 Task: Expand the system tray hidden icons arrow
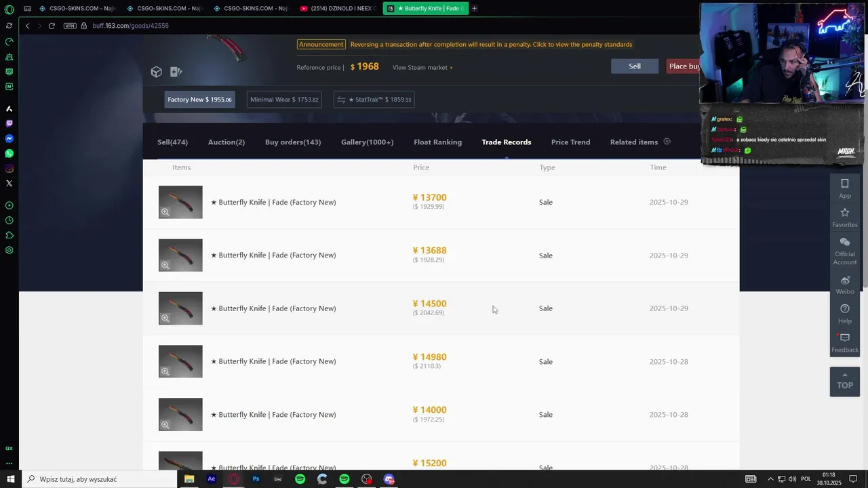pos(770,479)
